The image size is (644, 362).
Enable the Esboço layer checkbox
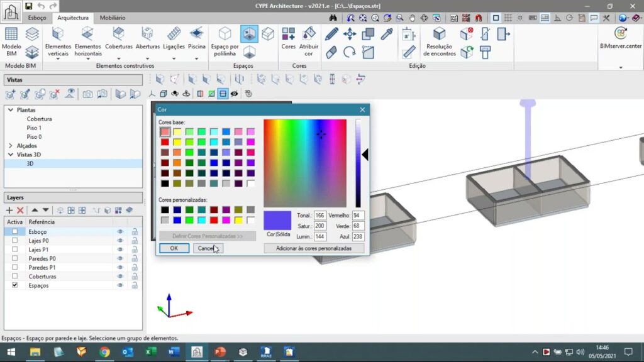click(15, 232)
